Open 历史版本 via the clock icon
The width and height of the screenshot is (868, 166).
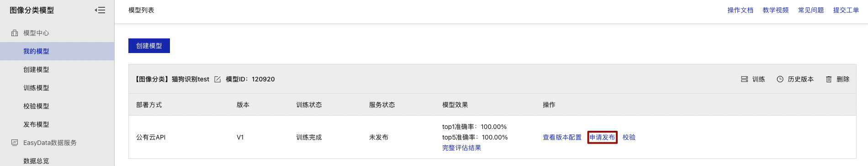(780, 79)
